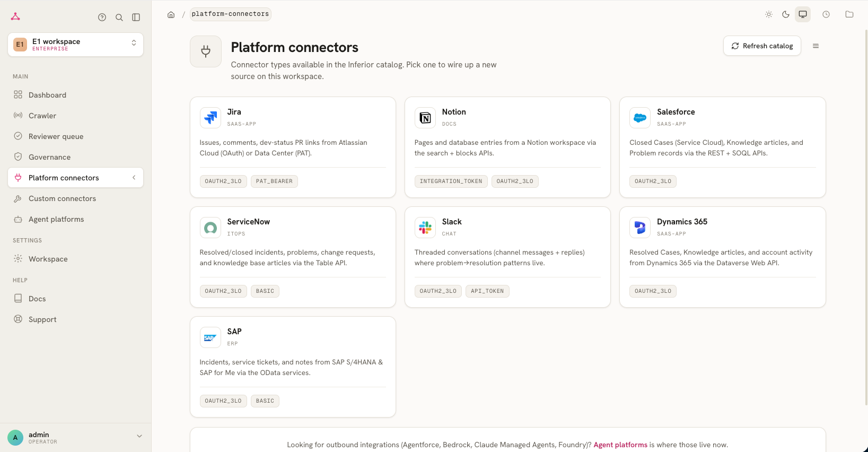Go home via the breadcrumb house icon

click(x=171, y=14)
